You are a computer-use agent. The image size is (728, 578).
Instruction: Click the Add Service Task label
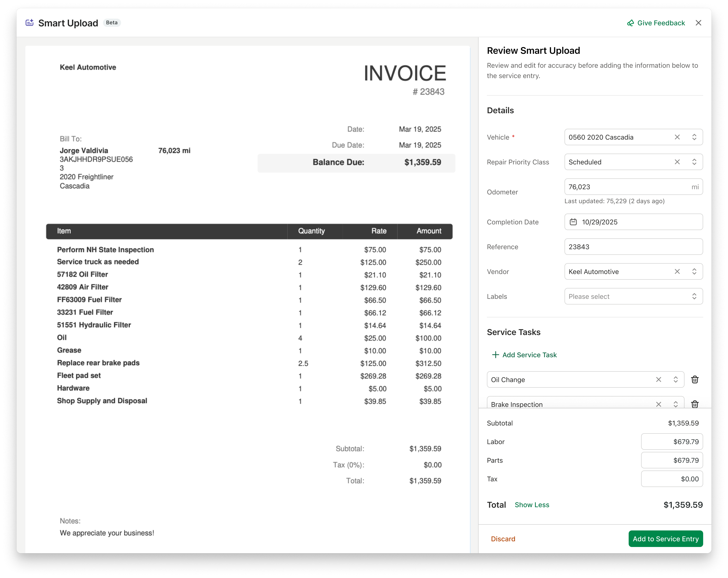[x=530, y=355]
